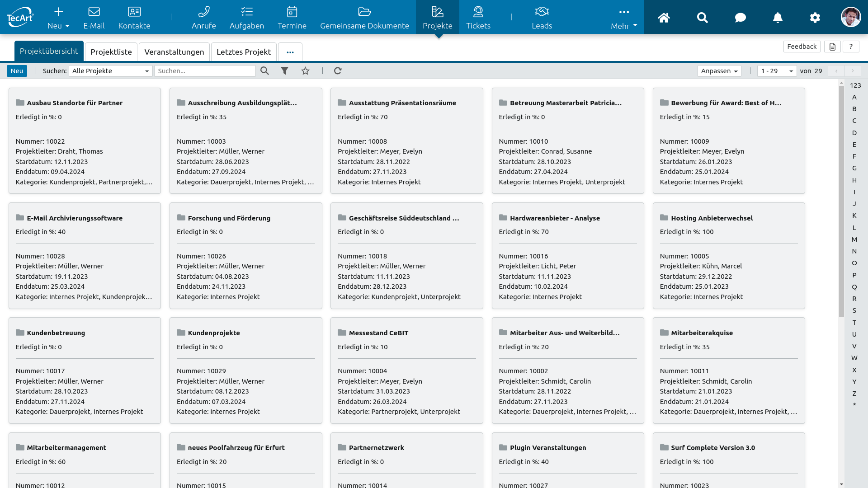Go to home dashboard icon
The width and height of the screenshot is (868, 488).
(x=664, y=18)
